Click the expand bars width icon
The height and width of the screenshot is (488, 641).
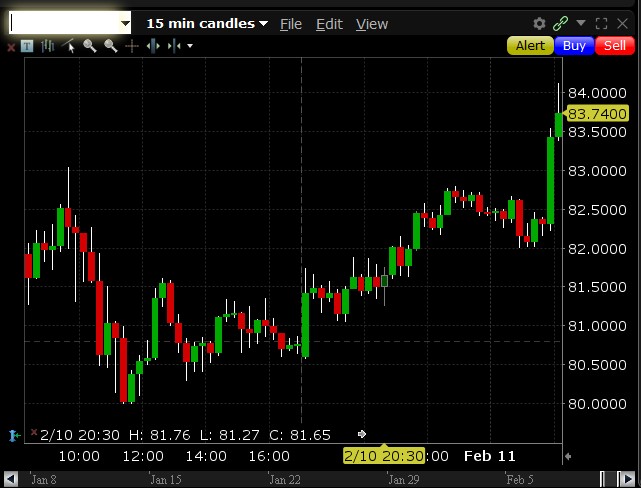(153, 46)
